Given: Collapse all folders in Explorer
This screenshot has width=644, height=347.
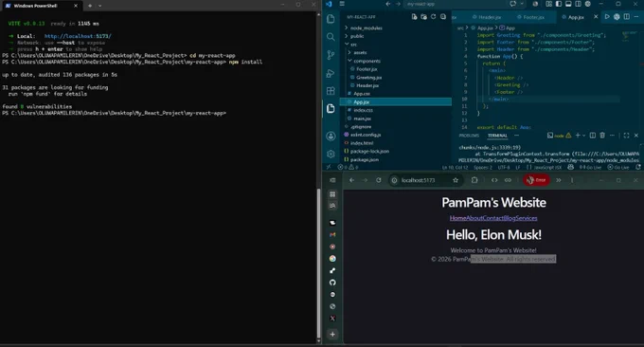Looking at the screenshot, I should 443,17.
